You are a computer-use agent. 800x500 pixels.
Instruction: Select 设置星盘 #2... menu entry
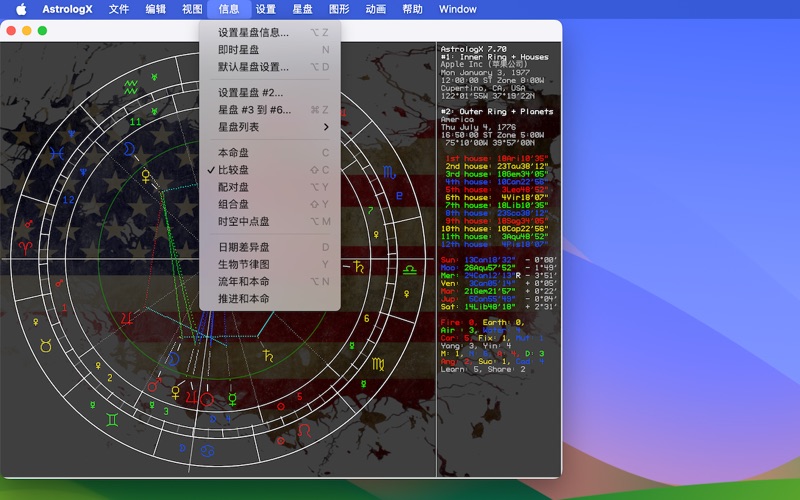[x=270, y=93]
